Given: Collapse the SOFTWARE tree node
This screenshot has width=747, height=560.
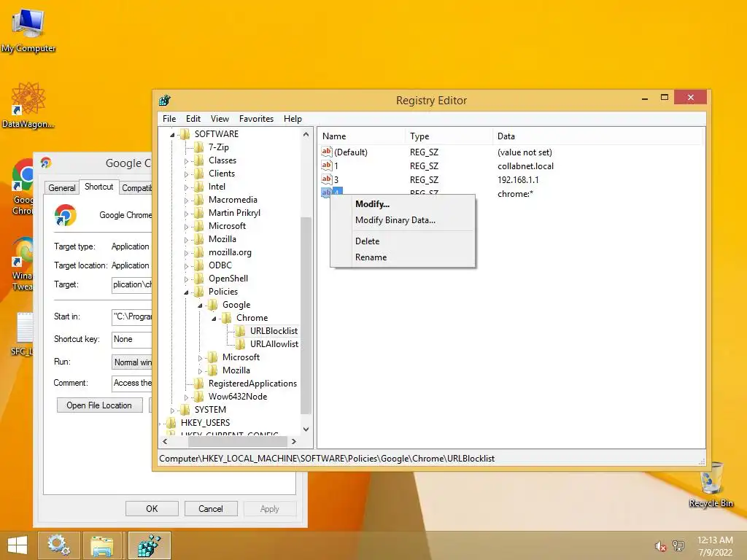Looking at the screenshot, I should (172, 135).
